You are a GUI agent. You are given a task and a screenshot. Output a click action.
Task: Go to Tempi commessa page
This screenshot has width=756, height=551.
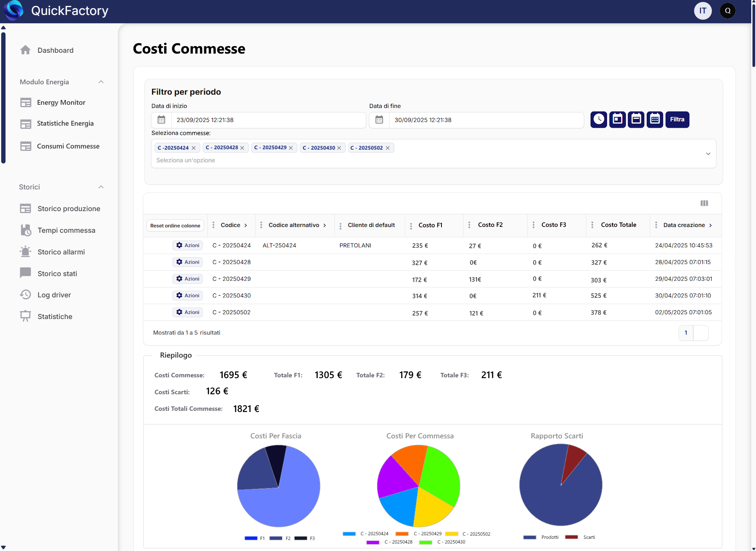(66, 230)
